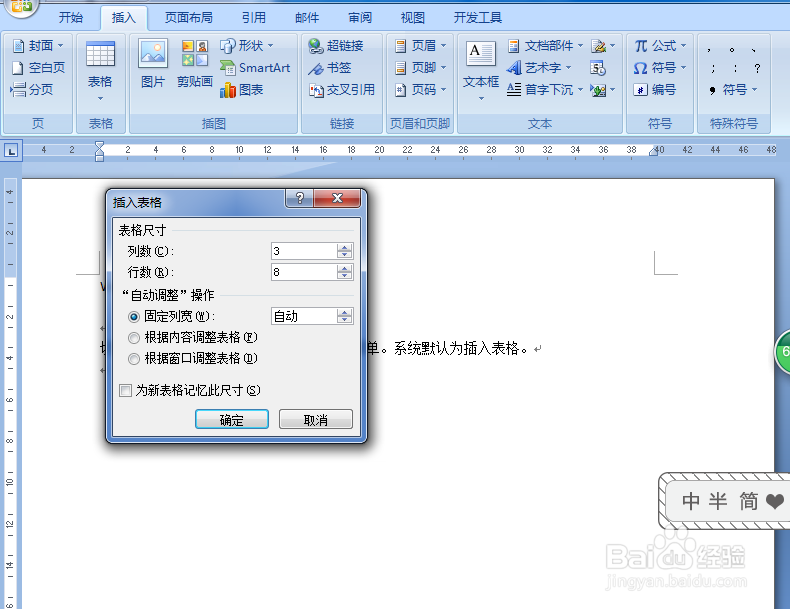Insert a chart (图表)
790x609 pixels.
[242, 90]
